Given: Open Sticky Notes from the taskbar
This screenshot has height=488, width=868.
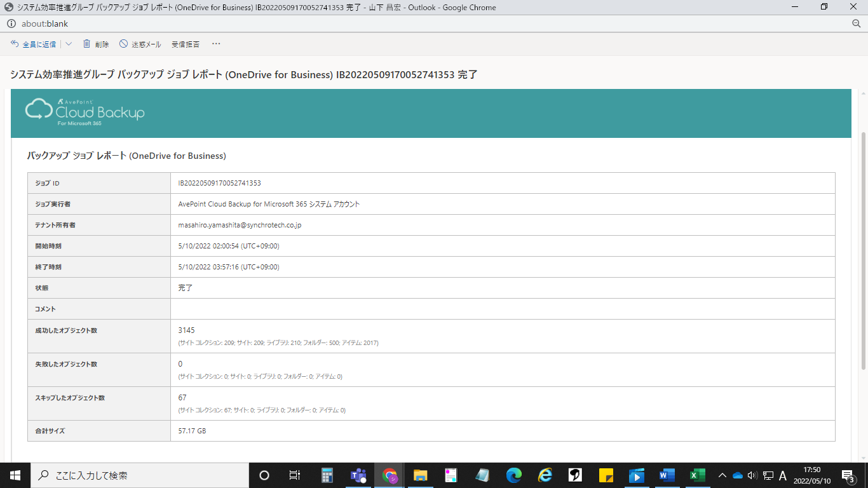Looking at the screenshot, I should 606,475.
